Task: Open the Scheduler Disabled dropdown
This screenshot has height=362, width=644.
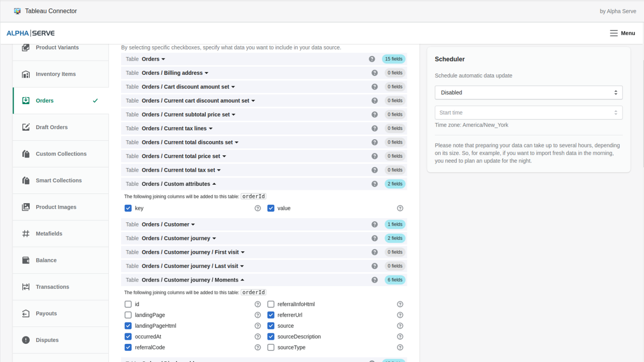Action: tap(528, 93)
